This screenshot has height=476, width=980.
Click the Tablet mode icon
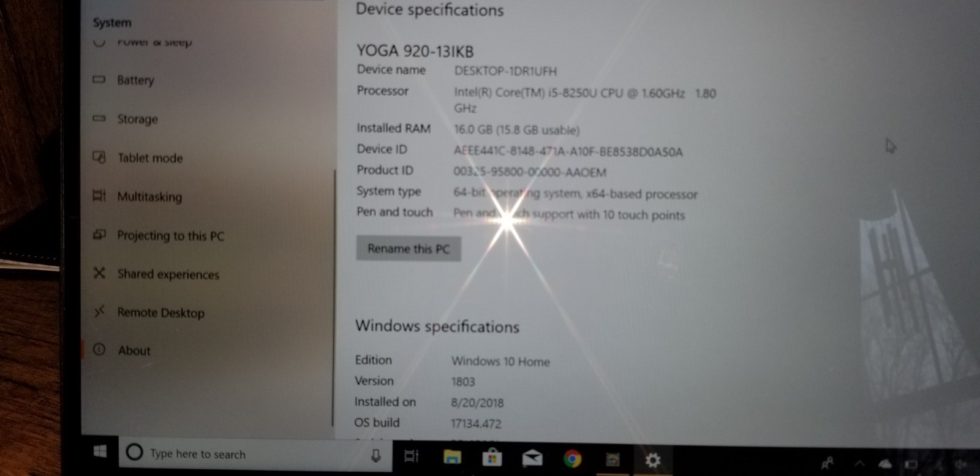tap(99, 157)
